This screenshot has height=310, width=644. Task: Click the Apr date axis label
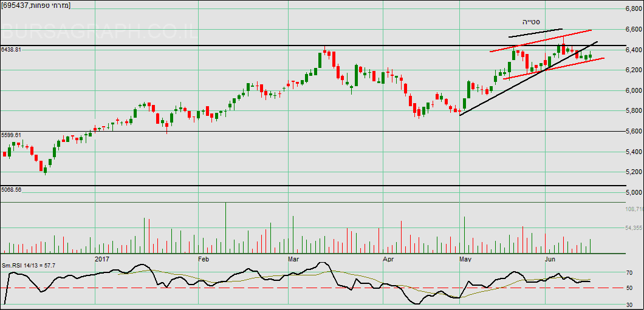[x=389, y=259]
